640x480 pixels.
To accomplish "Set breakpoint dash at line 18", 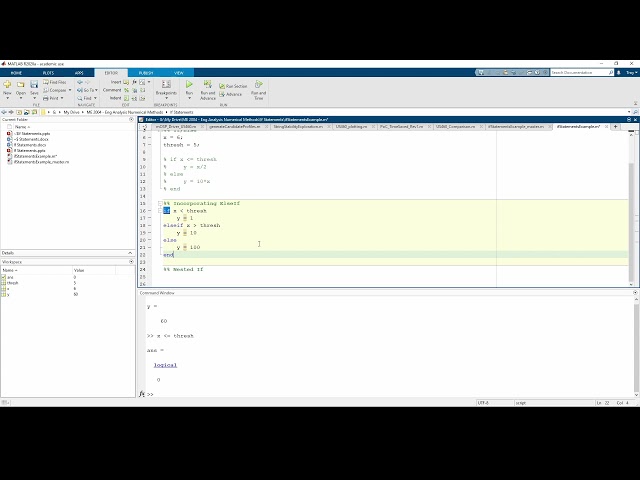I will [149, 225].
